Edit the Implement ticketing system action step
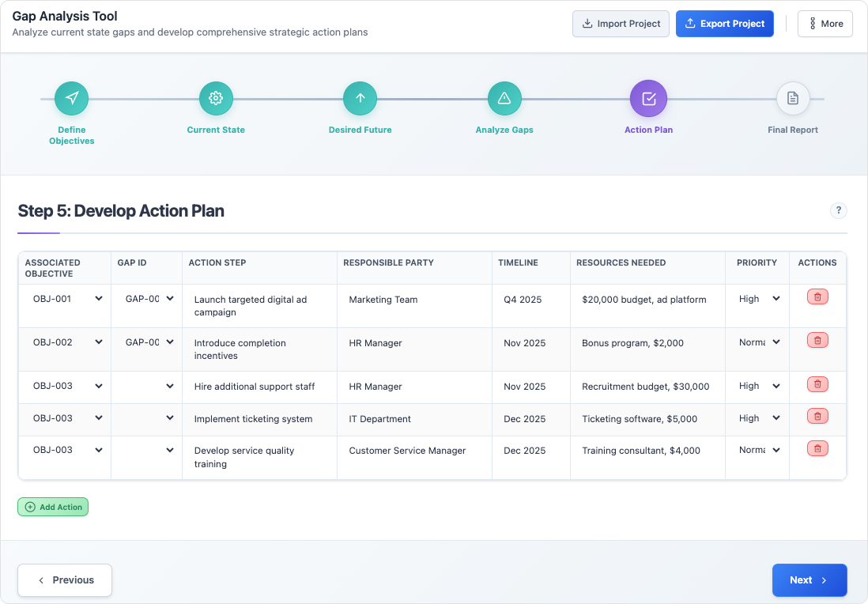The image size is (868, 604). [x=259, y=418]
